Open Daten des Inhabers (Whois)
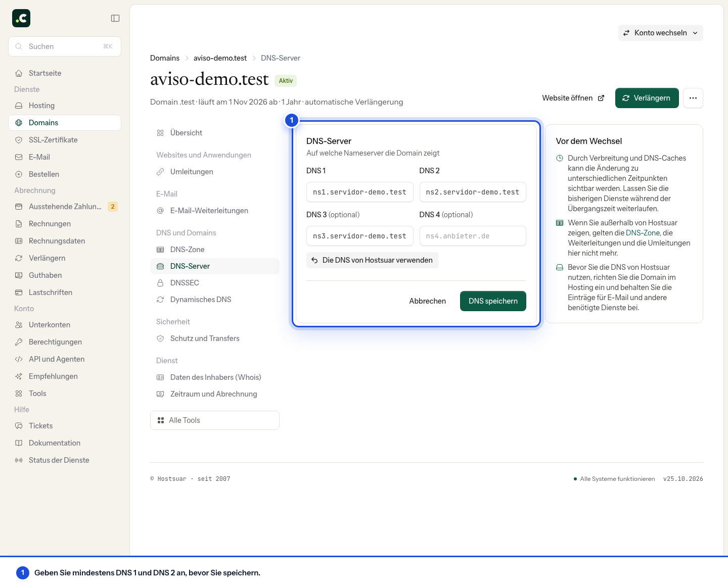The height and width of the screenshot is (588, 728). pyautogui.click(x=215, y=377)
